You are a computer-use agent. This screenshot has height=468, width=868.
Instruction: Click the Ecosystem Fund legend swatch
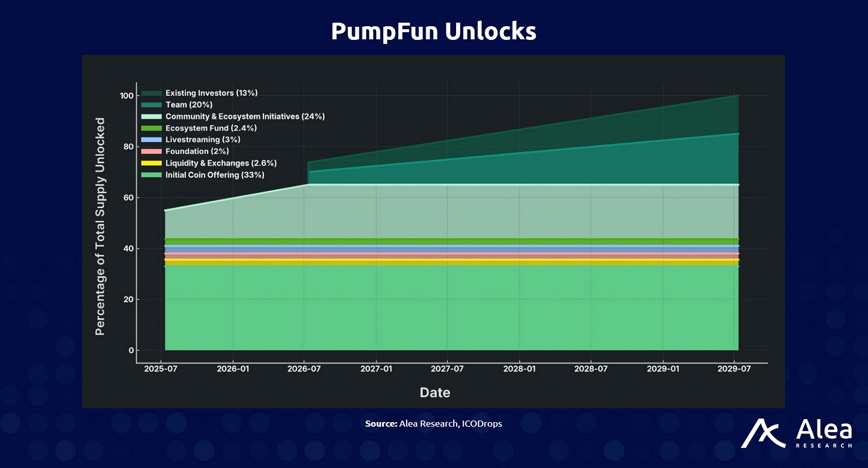[151, 128]
